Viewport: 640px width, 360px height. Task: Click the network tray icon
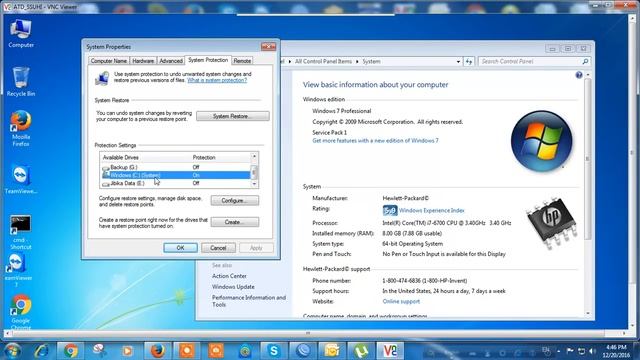[581, 351]
